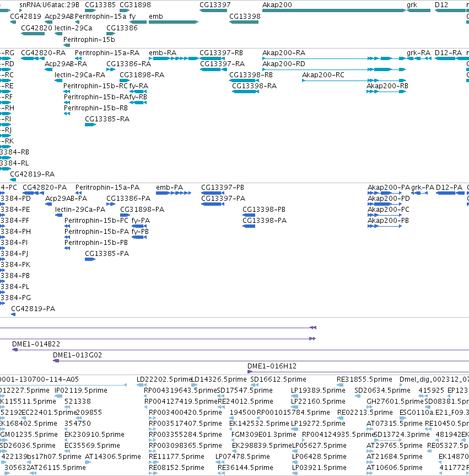Select the lectin-29Ca gene label

tap(73, 28)
